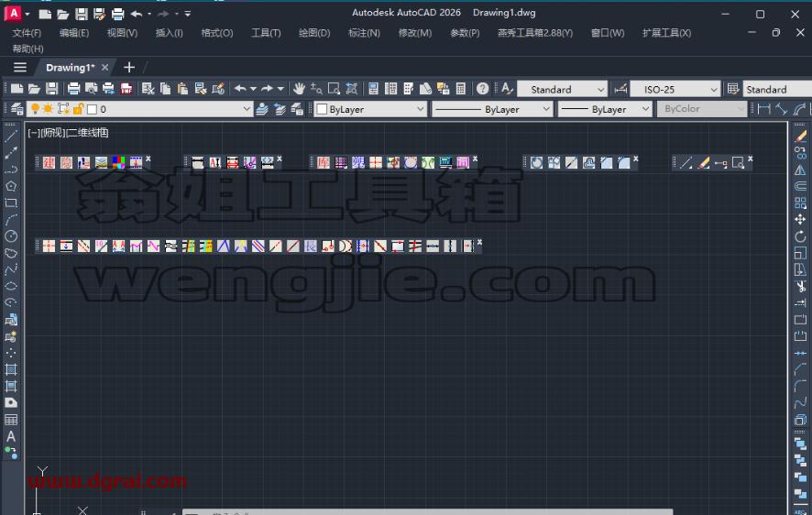Open the 燕秀工具箱2.88(Y) menu
The width and height of the screenshot is (812, 515).
point(535,33)
